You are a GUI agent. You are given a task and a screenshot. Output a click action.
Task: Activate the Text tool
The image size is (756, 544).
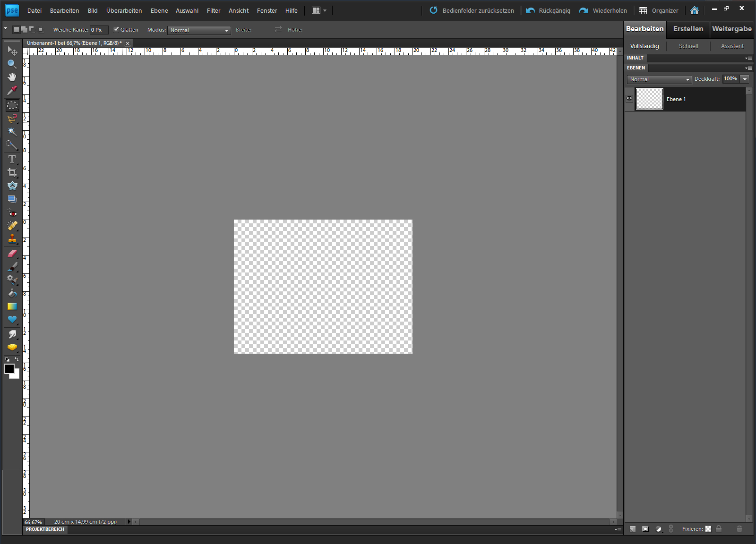coord(12,160)
